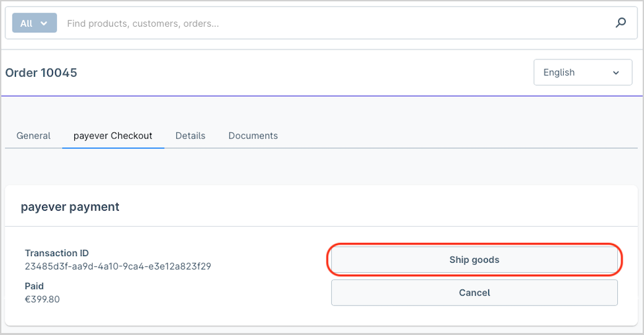Click the word All in the search filter
Image resolution: width=644 pixels, height=335 pixels.
[x=26, y=23]
